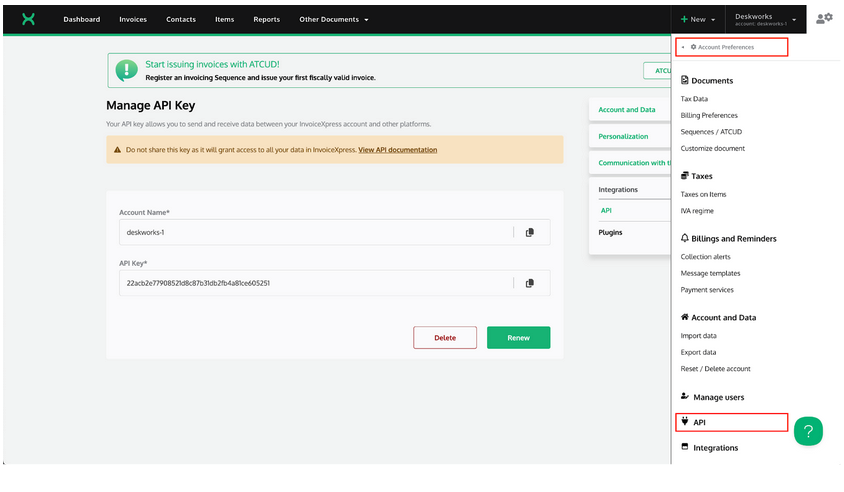Open Taxes on Items
This screenshot has height=492, width=844.
tap(703, 194)
